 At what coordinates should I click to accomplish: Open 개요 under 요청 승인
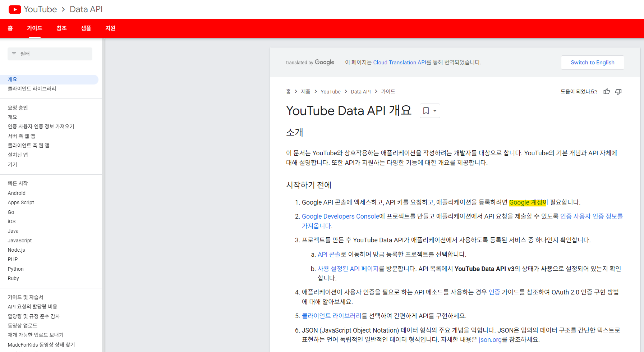[13, 117]
